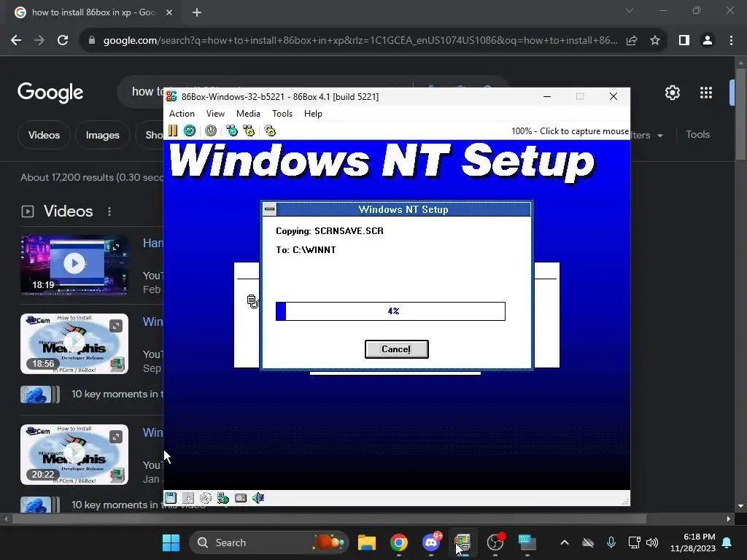Open the 18:56 Memphis video thumbnail
The width and height of the screenshot is (747, 560).
(x=74, y=344)
